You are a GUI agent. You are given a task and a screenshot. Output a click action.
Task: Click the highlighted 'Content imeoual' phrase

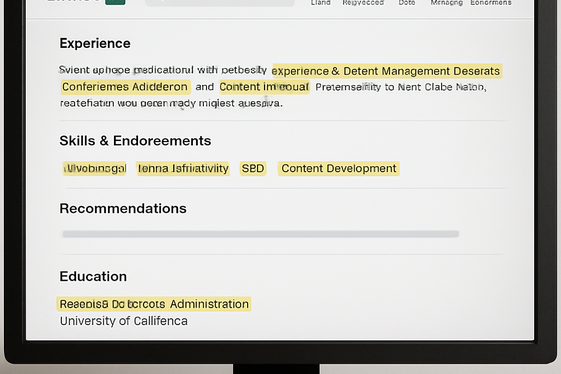click(264, 87)
